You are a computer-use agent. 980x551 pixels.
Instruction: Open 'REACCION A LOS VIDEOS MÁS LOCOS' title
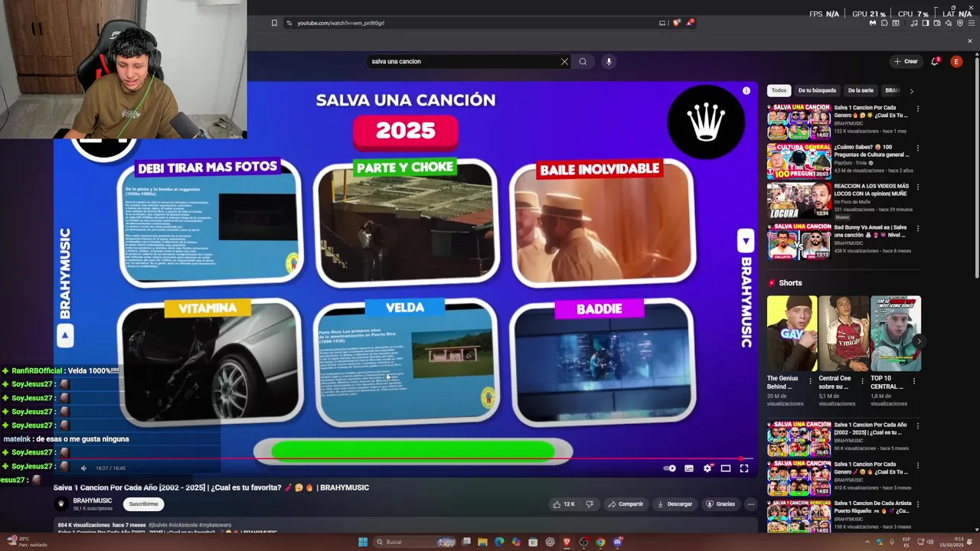point(871,191)
